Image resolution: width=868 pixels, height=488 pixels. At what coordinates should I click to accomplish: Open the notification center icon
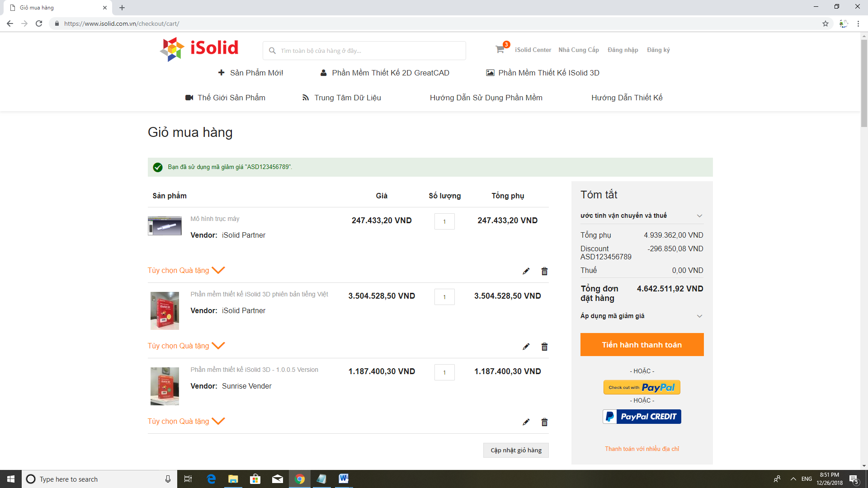[x=854, y=479]
